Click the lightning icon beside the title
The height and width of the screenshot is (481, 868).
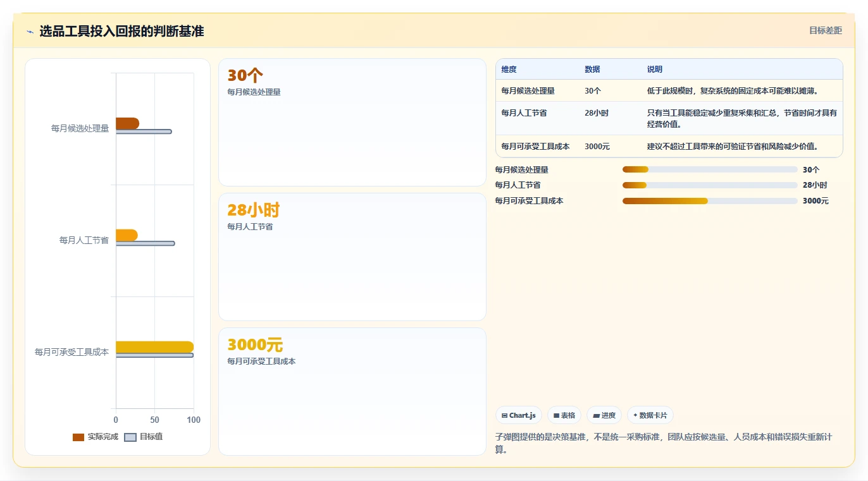coord(30,32)
